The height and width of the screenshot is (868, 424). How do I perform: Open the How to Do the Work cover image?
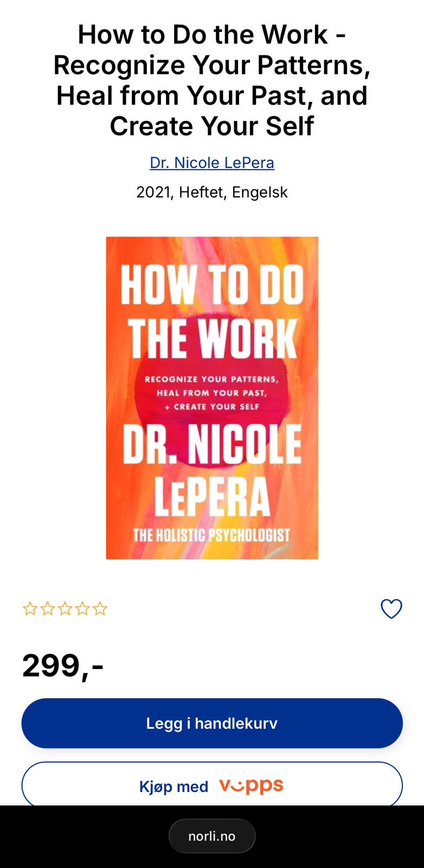(212, 398)
